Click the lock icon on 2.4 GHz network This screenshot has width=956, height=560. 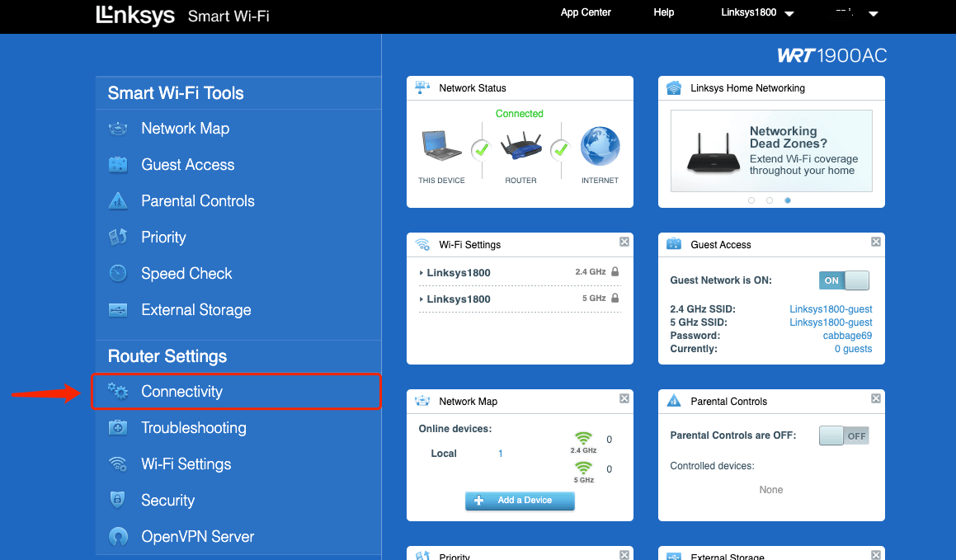(x=615, y=272)
